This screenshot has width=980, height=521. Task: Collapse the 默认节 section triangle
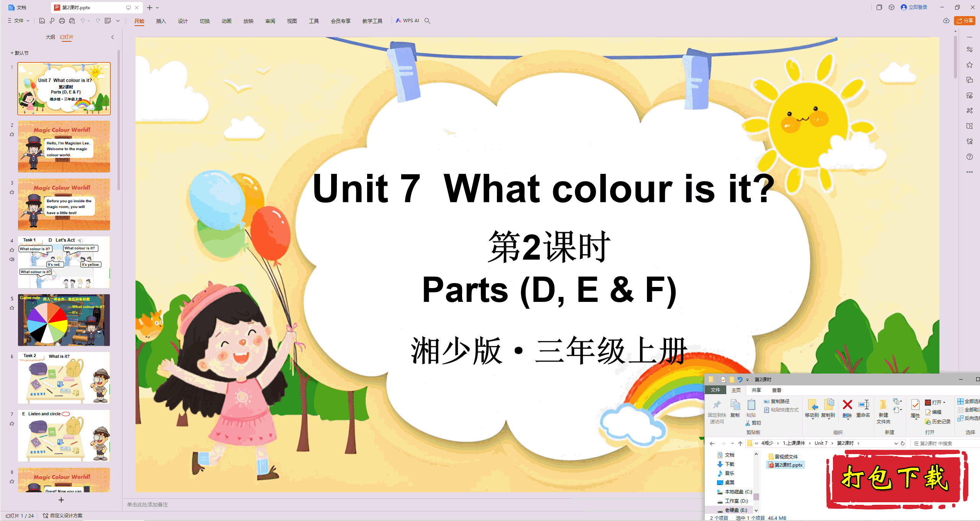[12, 53]
